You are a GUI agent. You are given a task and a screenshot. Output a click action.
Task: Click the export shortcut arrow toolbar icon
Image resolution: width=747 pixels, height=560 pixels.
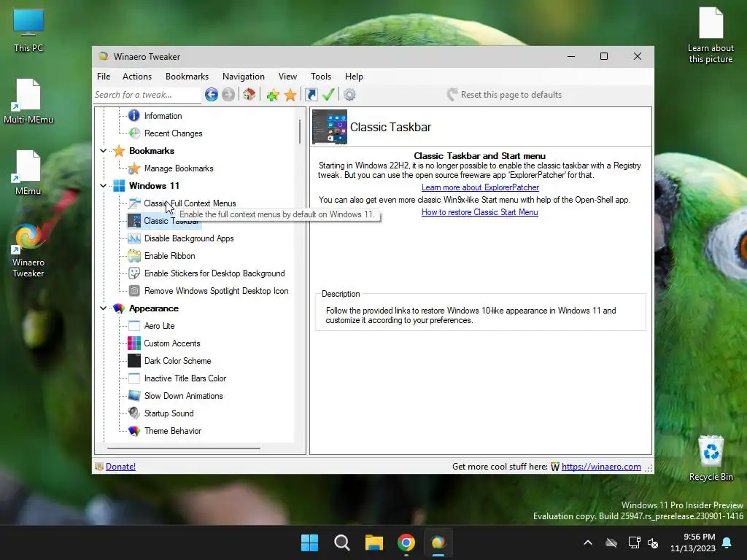311,95
